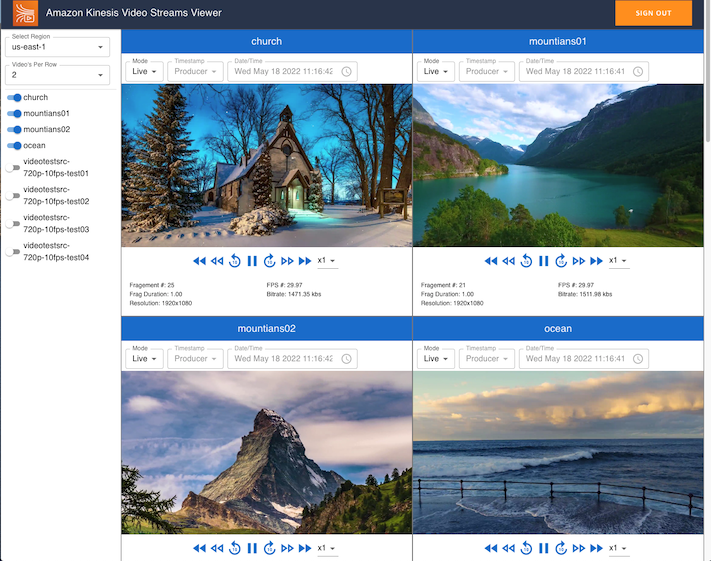
Task: Open the Mode dropdown in the church panel
Action: coord(144,71)
